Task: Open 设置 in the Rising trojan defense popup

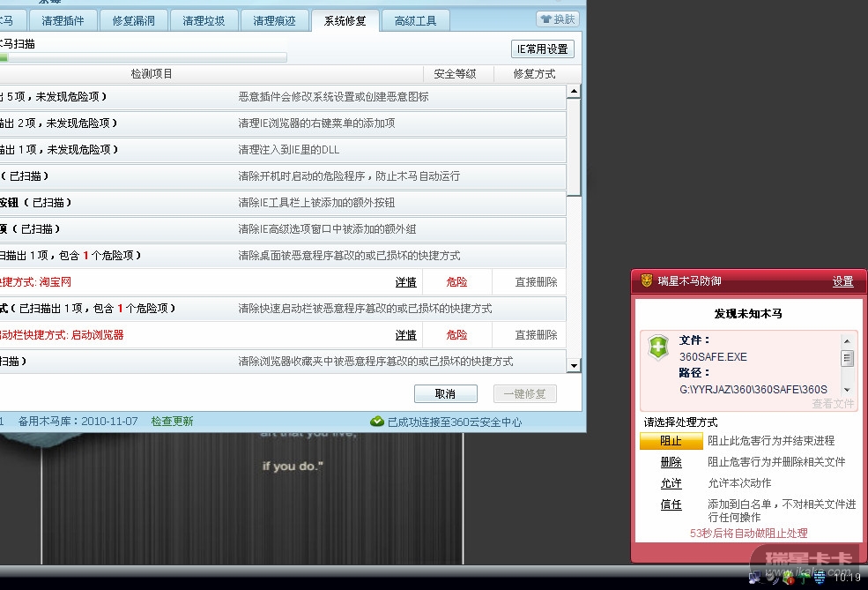Action: click(x=842, y=281)
